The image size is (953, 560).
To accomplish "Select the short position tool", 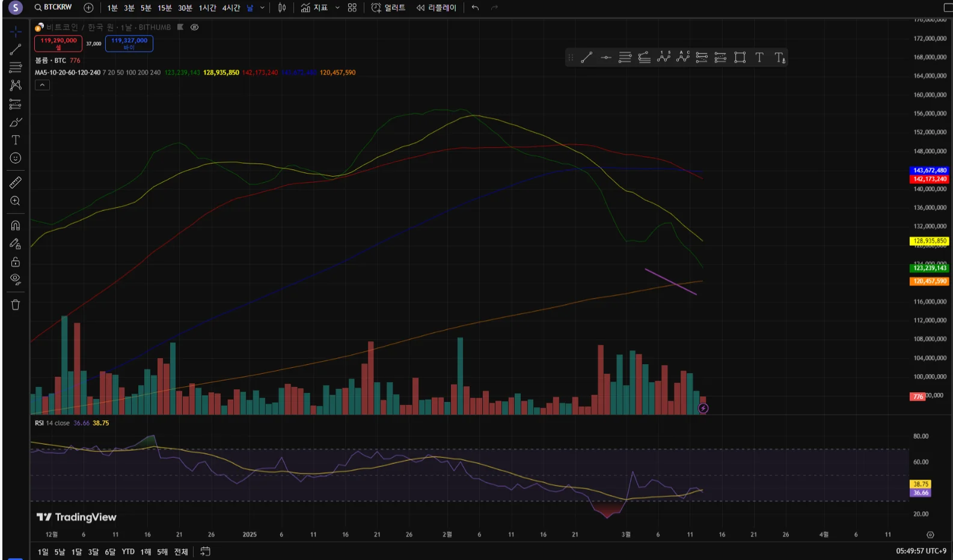I will (720, 58).
